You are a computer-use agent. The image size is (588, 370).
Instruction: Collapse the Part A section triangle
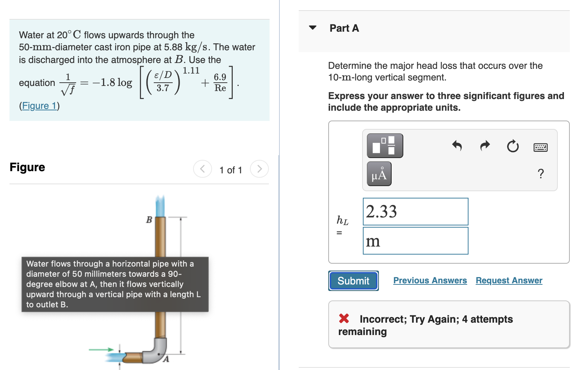(x=312, y=28)
